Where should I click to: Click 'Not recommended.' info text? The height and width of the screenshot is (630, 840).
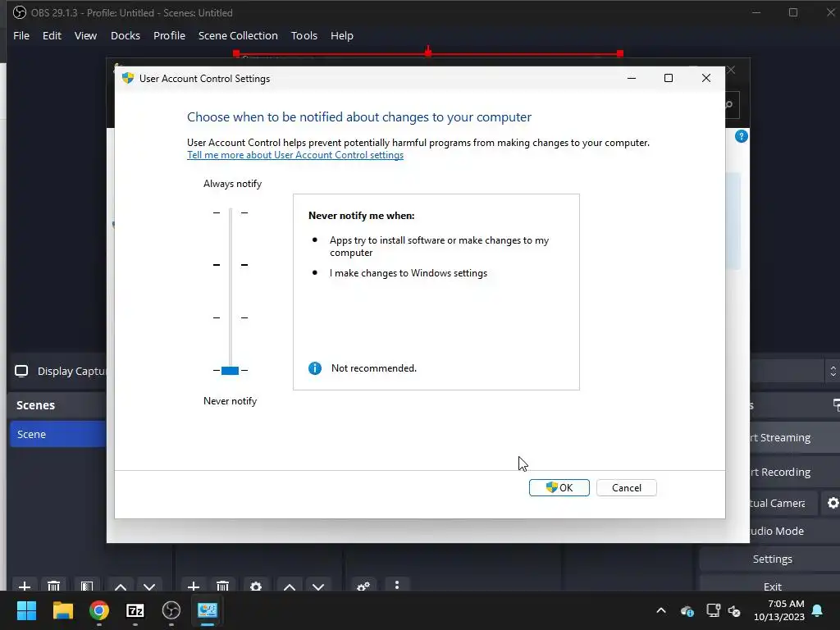coord(373,368)
